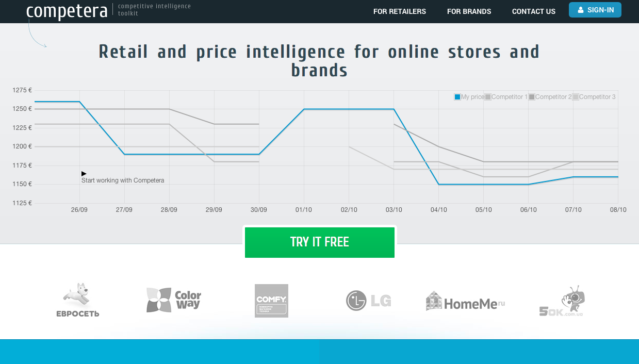The width and height of the screenshot is (639, 364).
Task: Click the Try It Free button
Action: click(320, 242)
